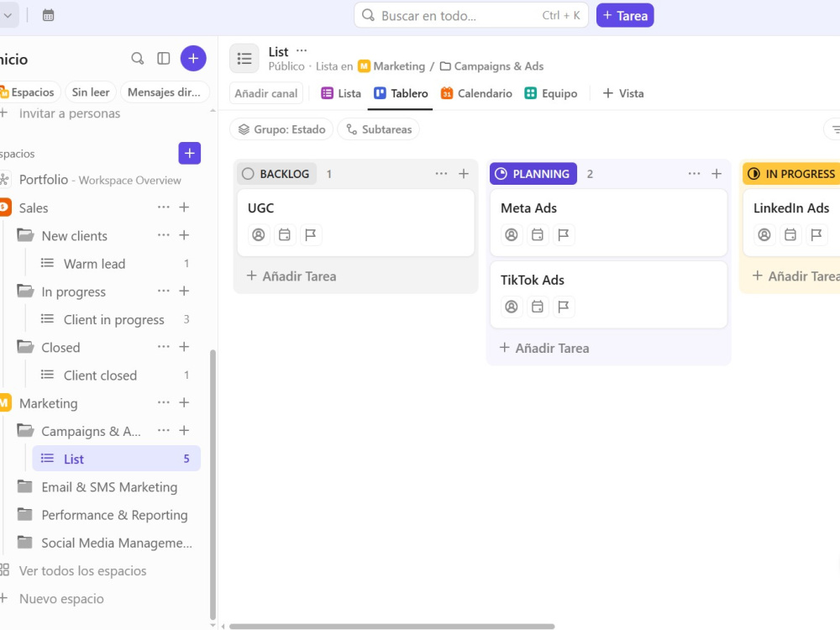Toggle the sidebar layout panel icon
This screenshot has height=630, width=840.
[x=164, y=59]
